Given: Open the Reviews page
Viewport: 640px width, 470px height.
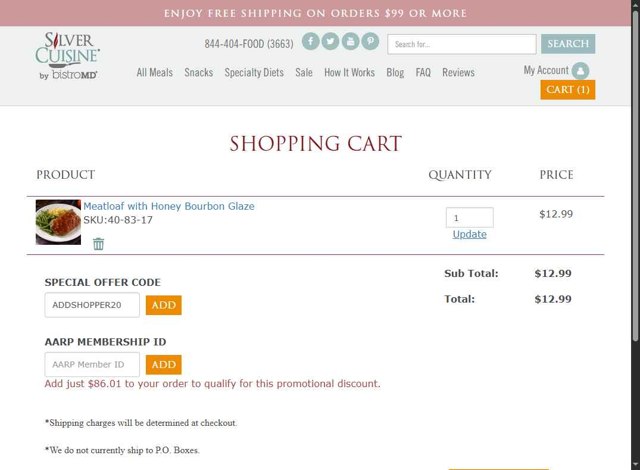Looking at the screenshot, I should point(458,73).
